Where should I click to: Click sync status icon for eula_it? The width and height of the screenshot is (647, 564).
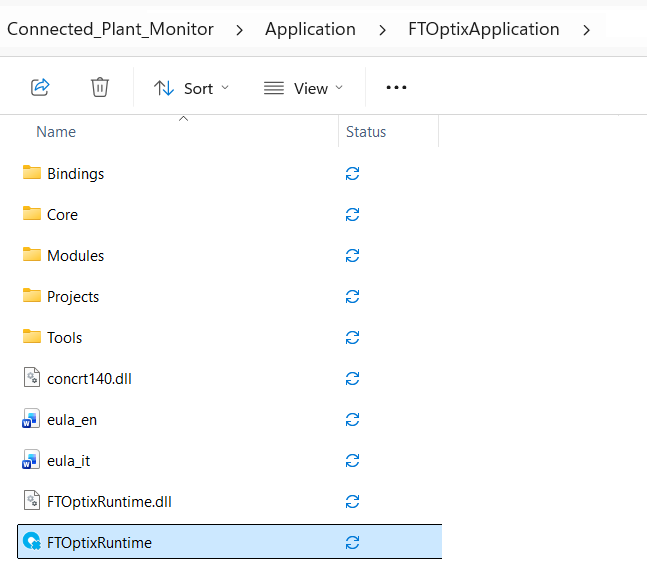coord(352,460)
